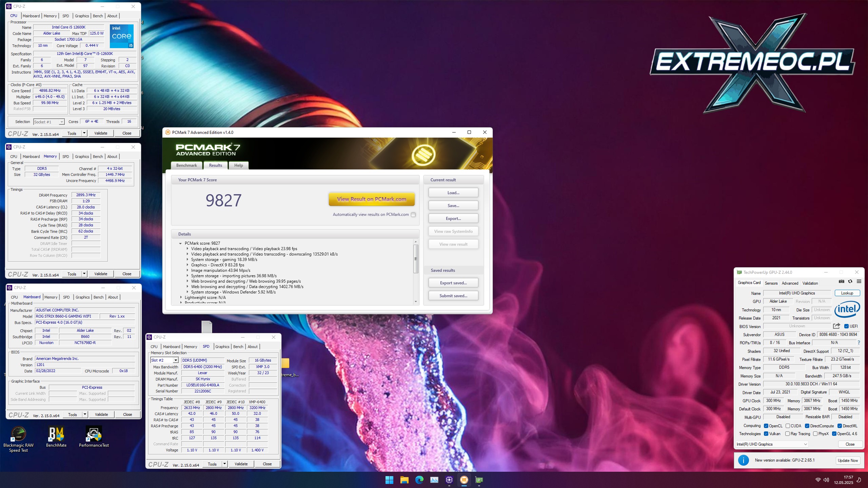This screenshot has width=868, height=488.
Task: Toggle the OpenCL checkbox
Action: pos(766,426)
